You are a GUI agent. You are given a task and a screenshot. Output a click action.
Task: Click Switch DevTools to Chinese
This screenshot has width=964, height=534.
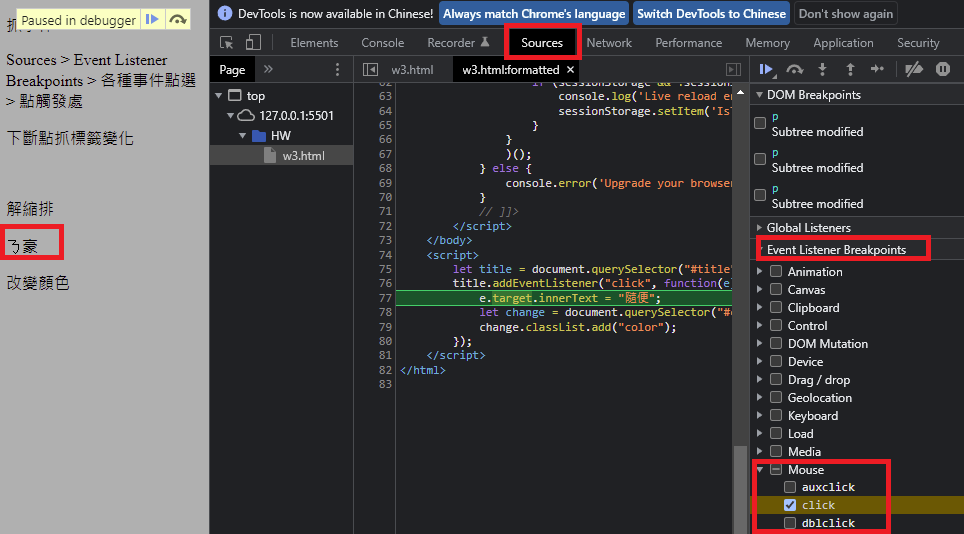(711, 14)
